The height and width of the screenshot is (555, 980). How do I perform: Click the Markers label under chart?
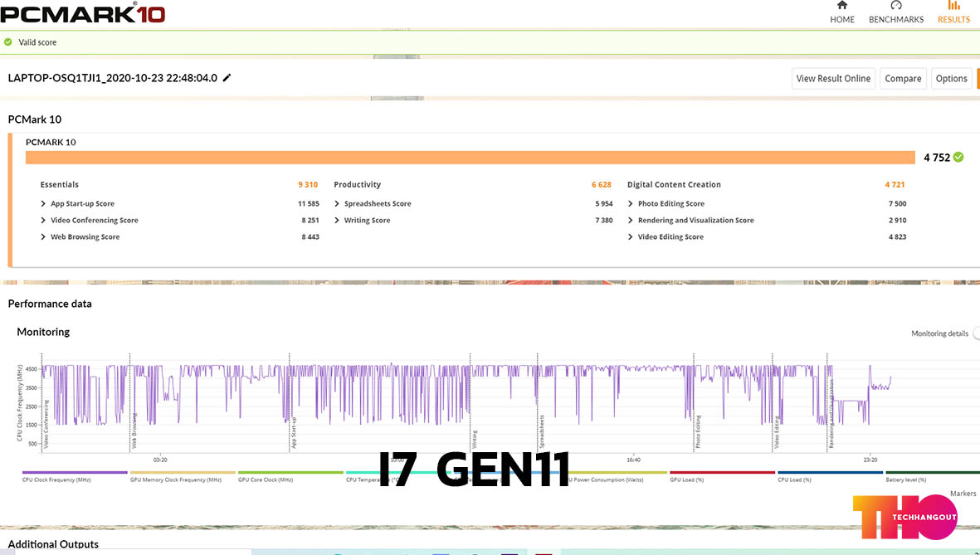(963, 493)
